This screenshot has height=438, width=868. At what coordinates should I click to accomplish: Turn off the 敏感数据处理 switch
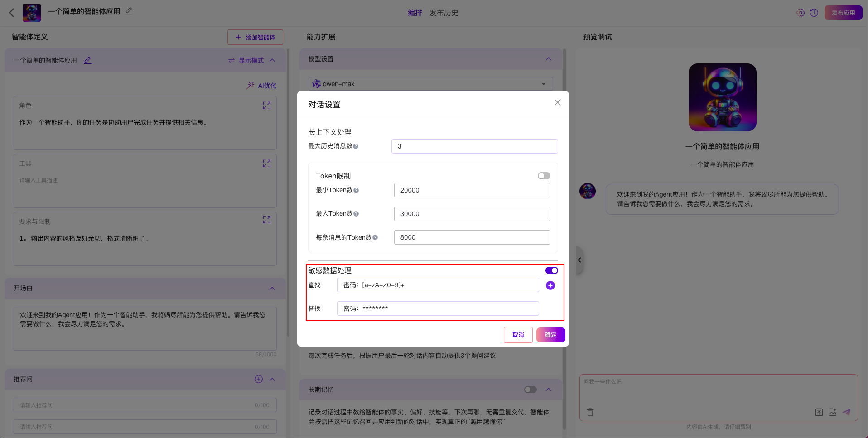point(552,270)
